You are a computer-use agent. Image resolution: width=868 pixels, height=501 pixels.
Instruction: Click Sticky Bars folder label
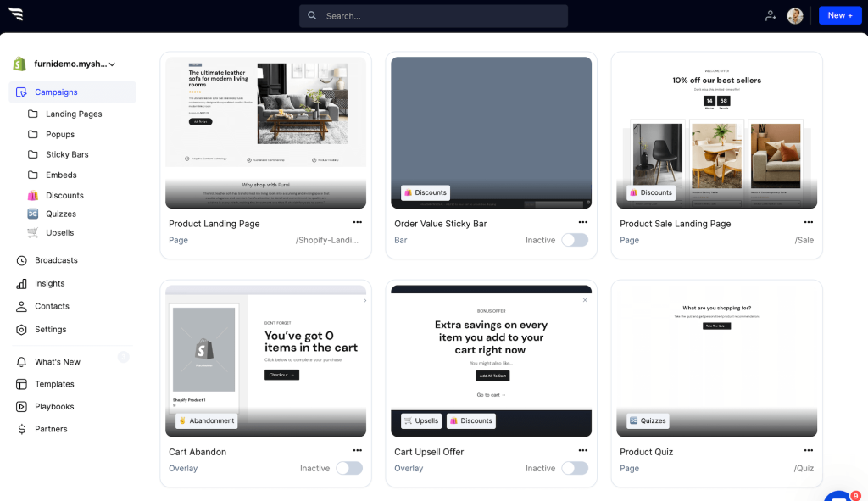[x=67, y=154]
